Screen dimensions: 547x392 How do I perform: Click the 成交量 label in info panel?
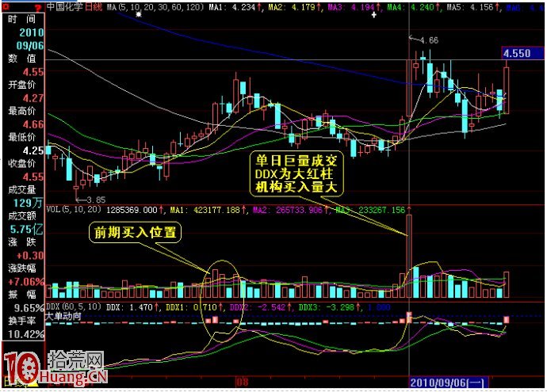tap(21, 190)
